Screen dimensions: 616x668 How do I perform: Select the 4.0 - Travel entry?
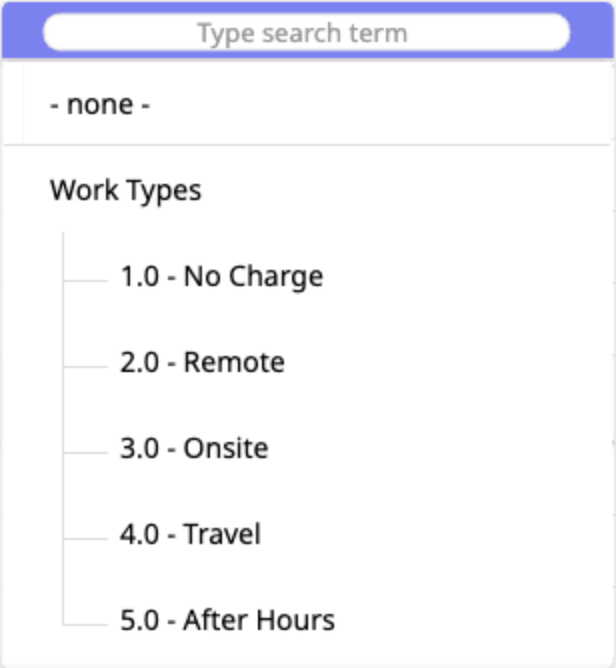(x=190, y=534)
